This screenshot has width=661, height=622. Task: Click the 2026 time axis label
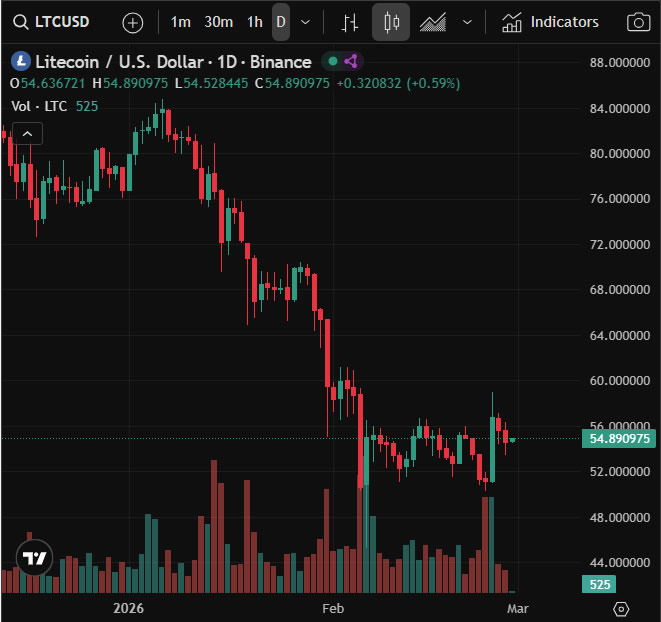point(128,609)
